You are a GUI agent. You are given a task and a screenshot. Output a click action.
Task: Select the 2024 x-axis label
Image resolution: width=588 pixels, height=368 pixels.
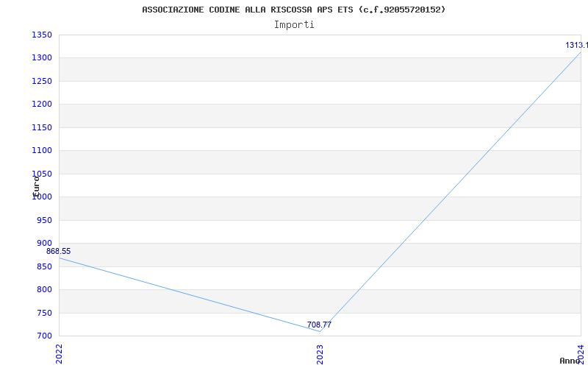pos(581,354)
